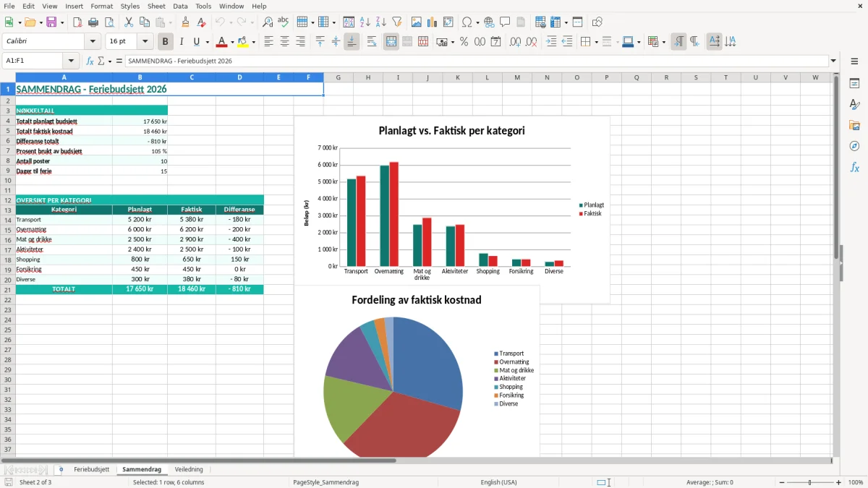Click the Copy icon
Screen dimensions: 868x488
point(145,22)
